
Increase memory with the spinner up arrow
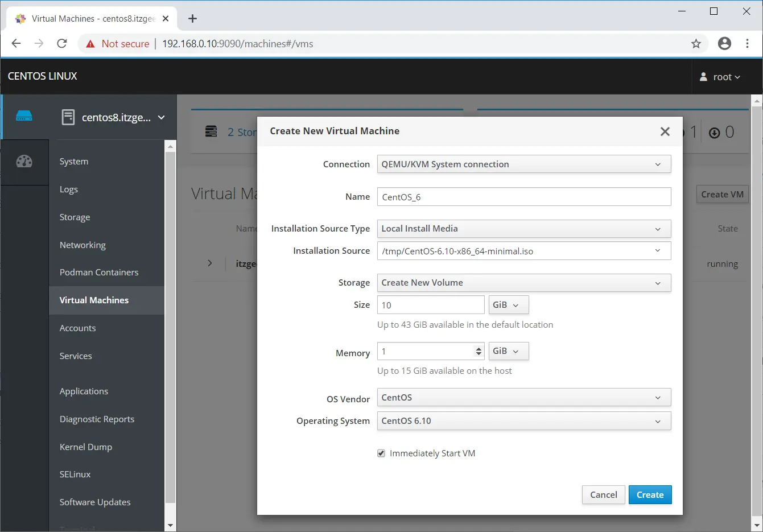pos(479,348)
